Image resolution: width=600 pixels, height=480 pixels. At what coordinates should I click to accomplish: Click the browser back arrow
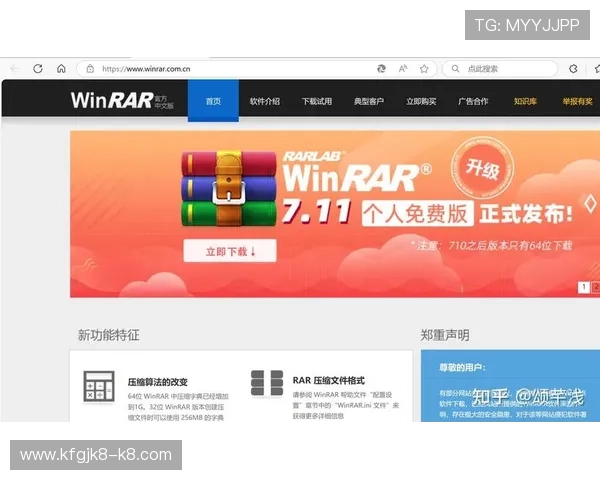click(x=14, y=69)
